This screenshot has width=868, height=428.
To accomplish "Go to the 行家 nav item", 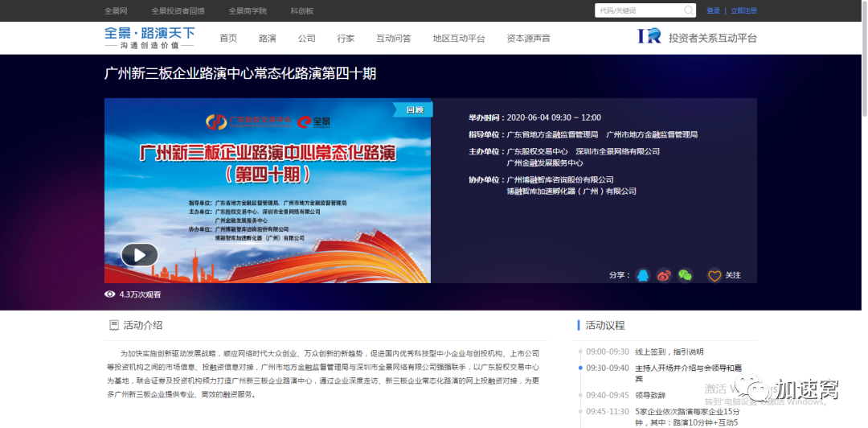I will pos(346,39).
